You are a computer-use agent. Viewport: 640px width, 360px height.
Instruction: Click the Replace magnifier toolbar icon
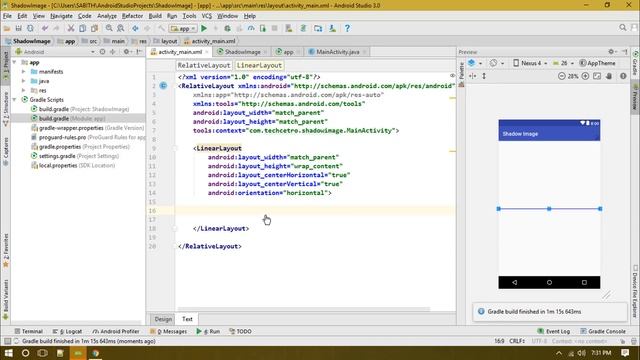[x=121, y=29]
